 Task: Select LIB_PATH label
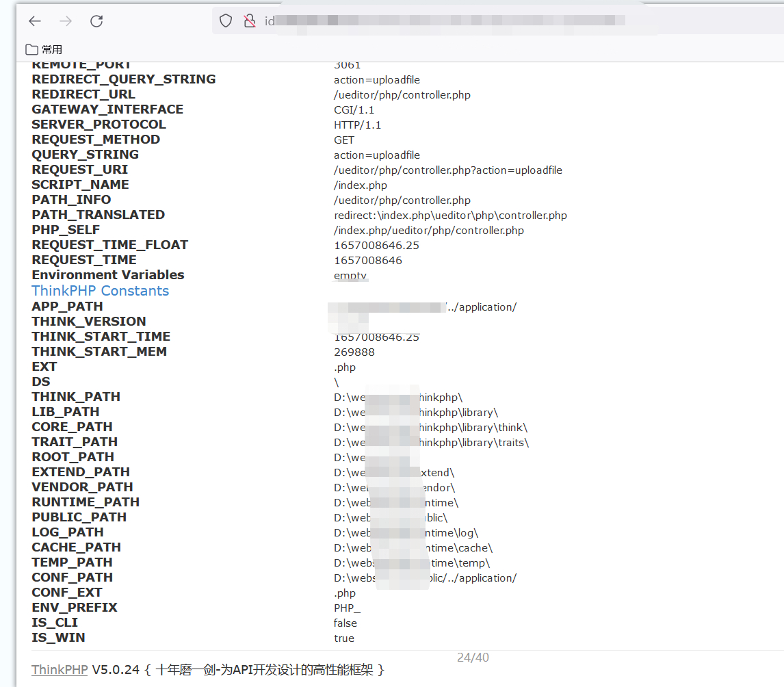(66, 411)
